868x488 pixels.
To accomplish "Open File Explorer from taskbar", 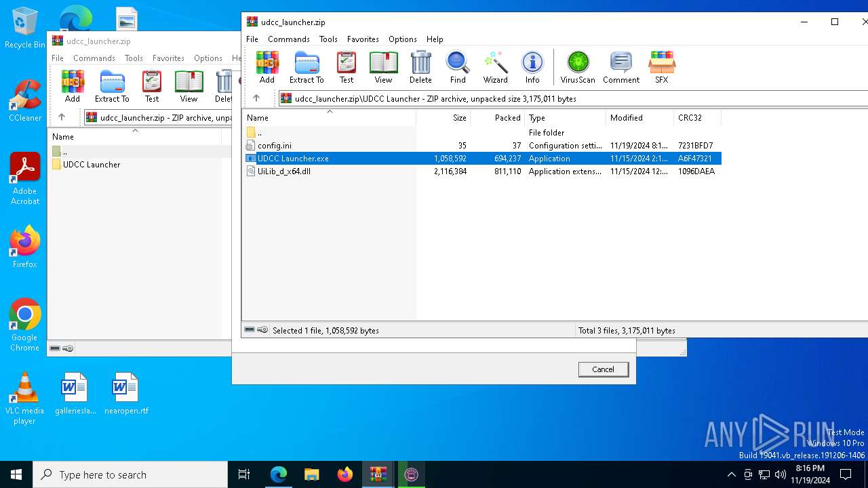I will [311, 474].
